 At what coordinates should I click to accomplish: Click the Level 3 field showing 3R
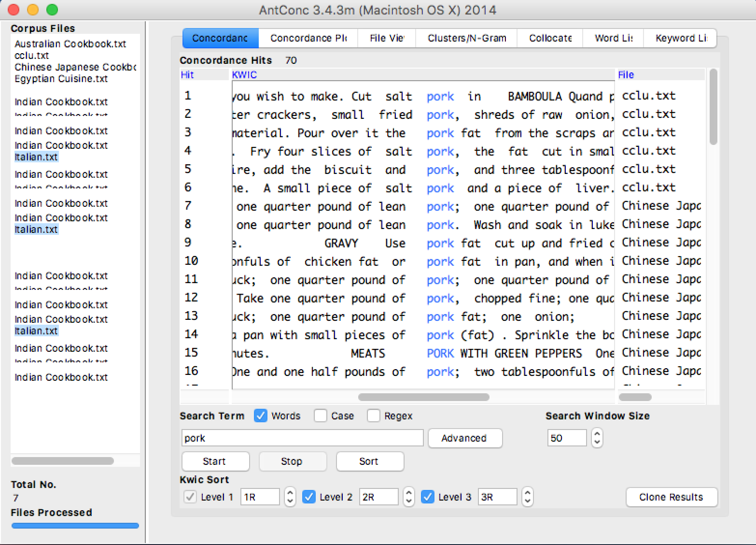click(x=498, y=497)
